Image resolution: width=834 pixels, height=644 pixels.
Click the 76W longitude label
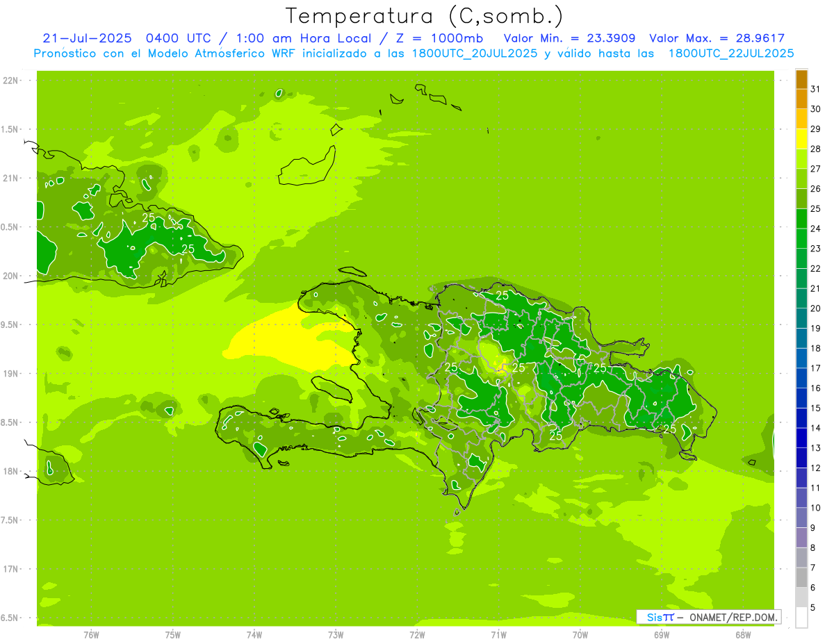coord(91,634)
